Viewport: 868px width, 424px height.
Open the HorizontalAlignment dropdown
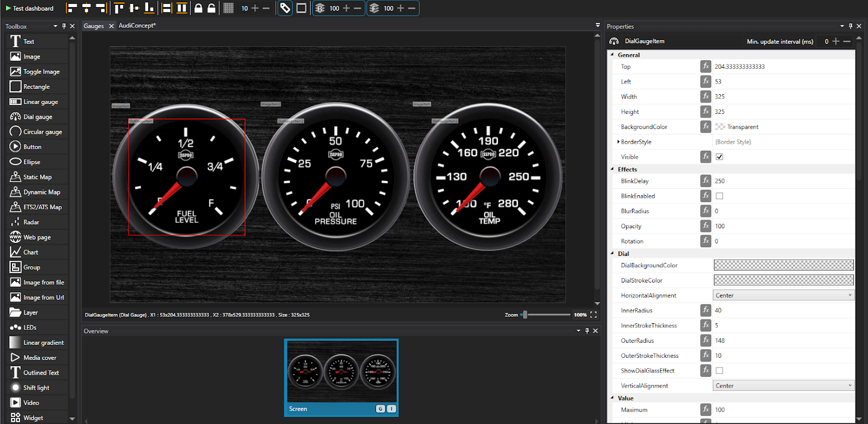[x=783, y=295]
